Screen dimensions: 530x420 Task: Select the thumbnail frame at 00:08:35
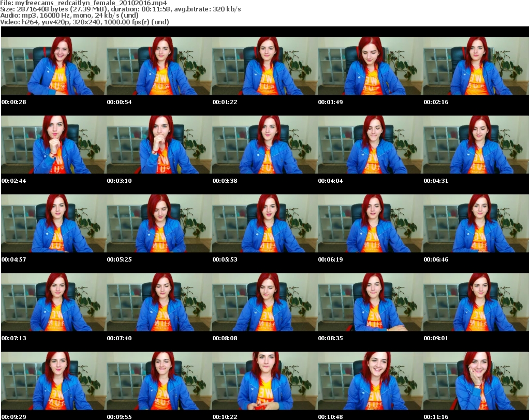[x=371, y=302]
